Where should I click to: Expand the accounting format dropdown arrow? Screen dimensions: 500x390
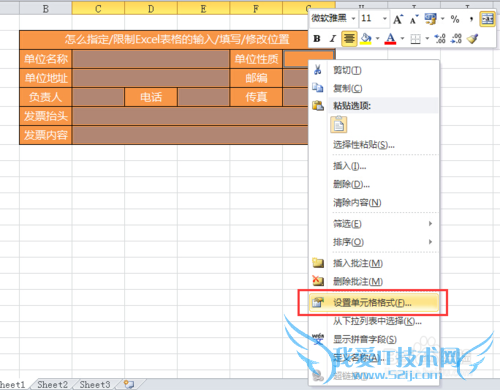(x=443, y=19)
